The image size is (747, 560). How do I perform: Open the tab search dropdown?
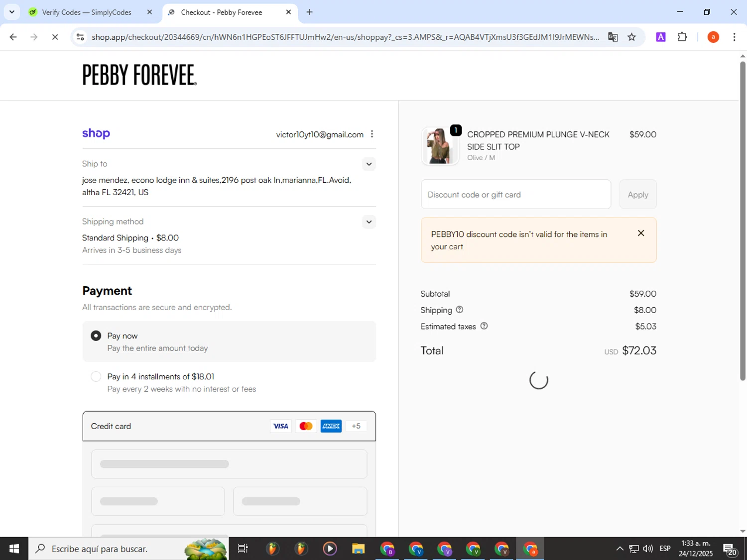pos(11,12)
